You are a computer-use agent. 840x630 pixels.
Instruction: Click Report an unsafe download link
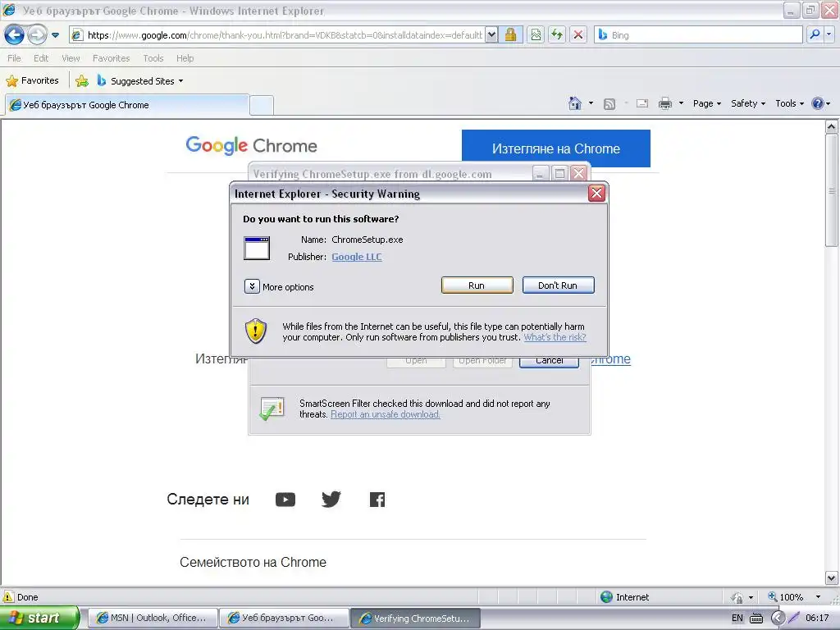point(386,414)
